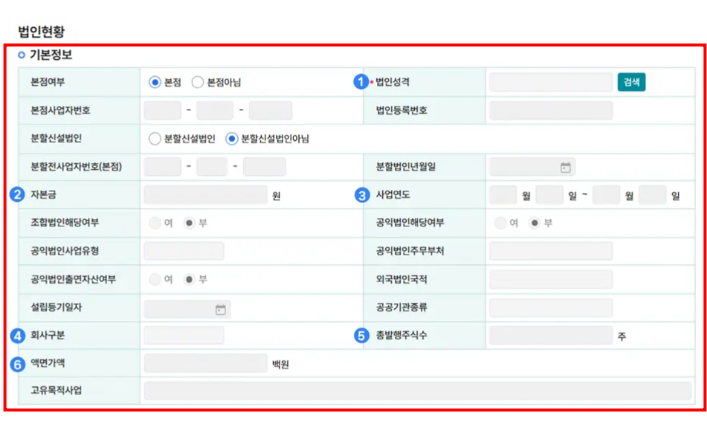Click the 회사구분 field

pos(184,335)
